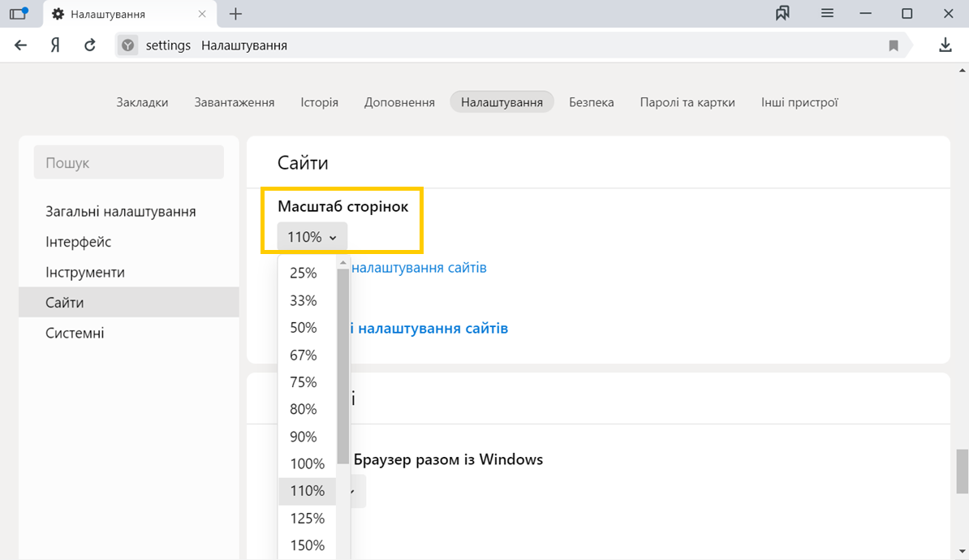Select Сайти in the sidebar

[x=128, y=302]
